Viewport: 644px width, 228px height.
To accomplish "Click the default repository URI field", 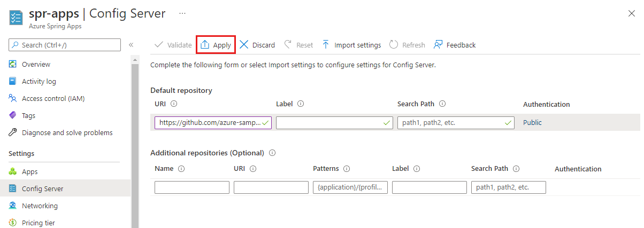I will 210,123.
